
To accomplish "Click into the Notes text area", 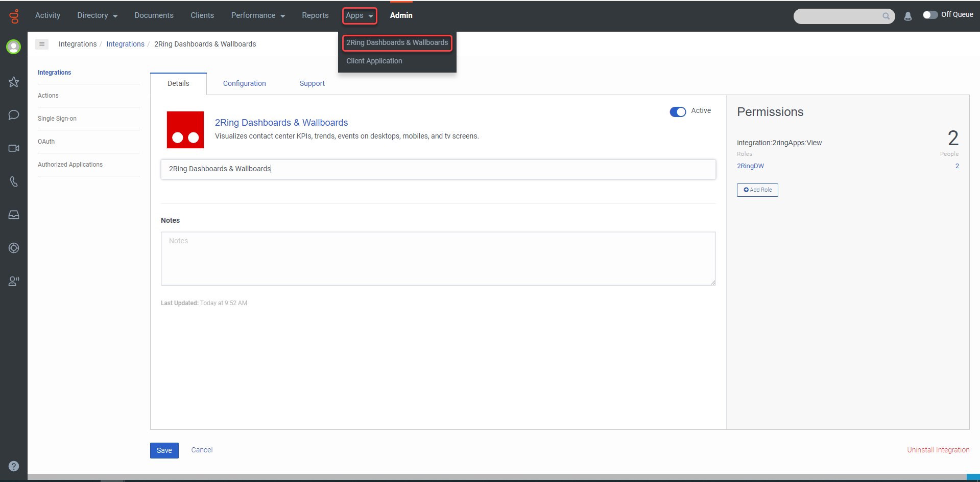I will (438, 259).
